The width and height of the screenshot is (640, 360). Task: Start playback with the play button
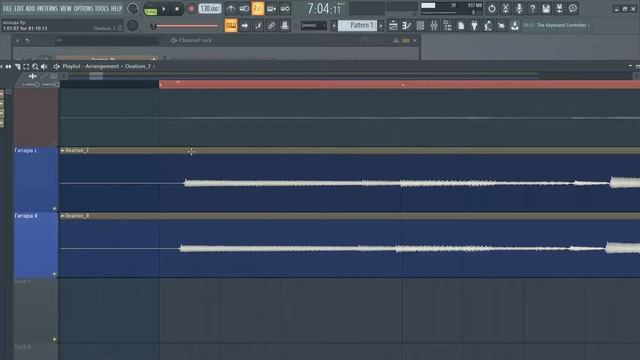pyautogui.click(x=164, y=9)
